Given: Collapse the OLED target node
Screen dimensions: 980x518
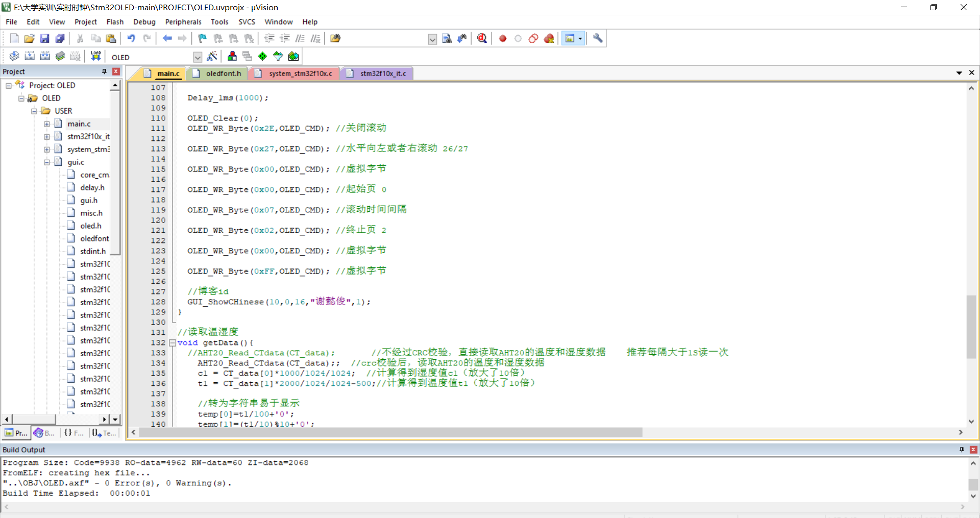Looking at the screenshot, I should click(21, 98).
